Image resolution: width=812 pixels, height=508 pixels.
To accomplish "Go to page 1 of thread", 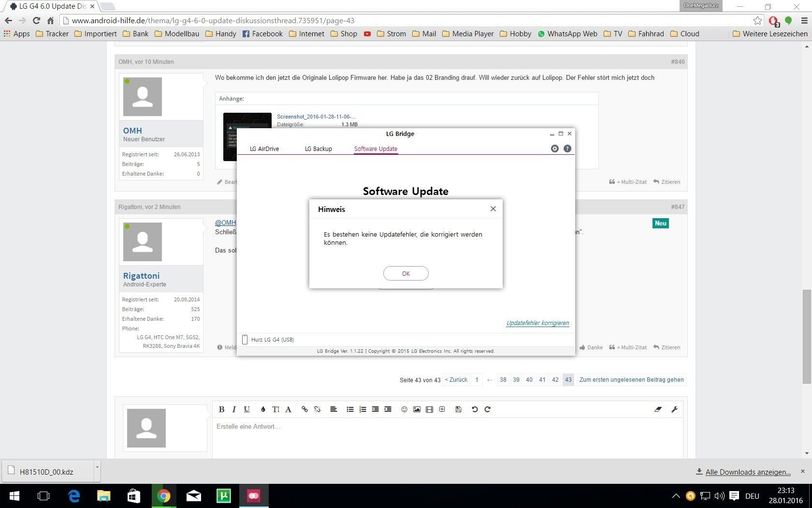I will [x=477, y=380].
